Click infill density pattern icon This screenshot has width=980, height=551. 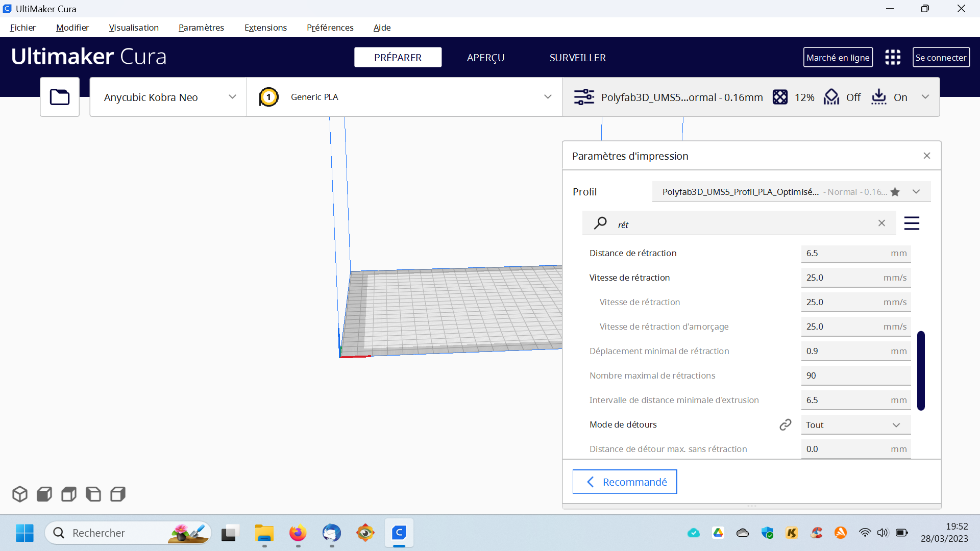click(x=780, y=97)
